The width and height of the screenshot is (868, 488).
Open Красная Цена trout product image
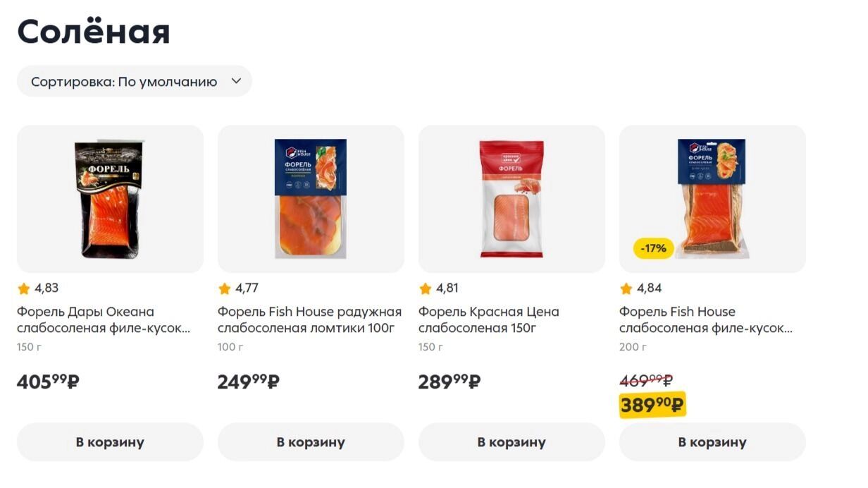pos(512,199)
